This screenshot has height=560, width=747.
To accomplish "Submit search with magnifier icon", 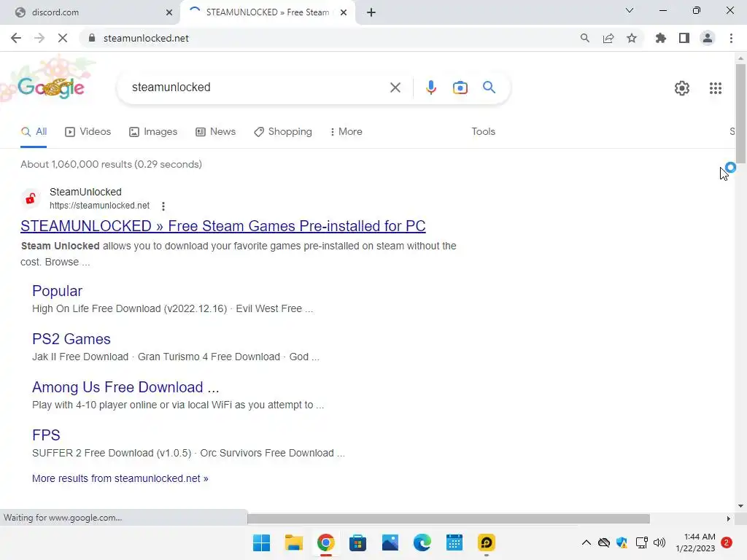I will (x=489, y=87).
